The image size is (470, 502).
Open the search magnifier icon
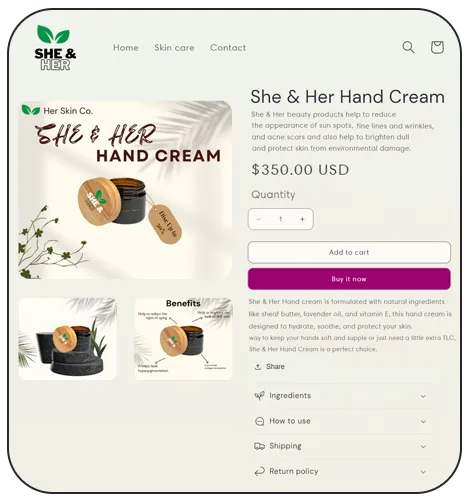408,47
